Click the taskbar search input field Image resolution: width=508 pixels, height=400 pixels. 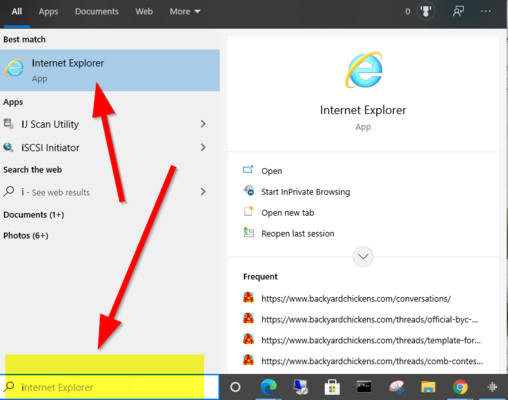click(110, 387)
